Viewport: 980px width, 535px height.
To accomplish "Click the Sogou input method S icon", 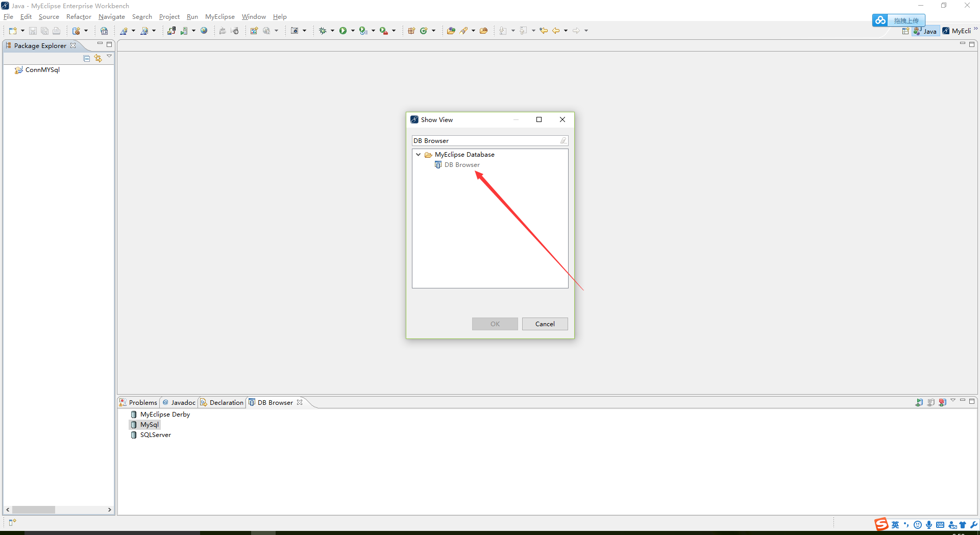I will 881,524.
